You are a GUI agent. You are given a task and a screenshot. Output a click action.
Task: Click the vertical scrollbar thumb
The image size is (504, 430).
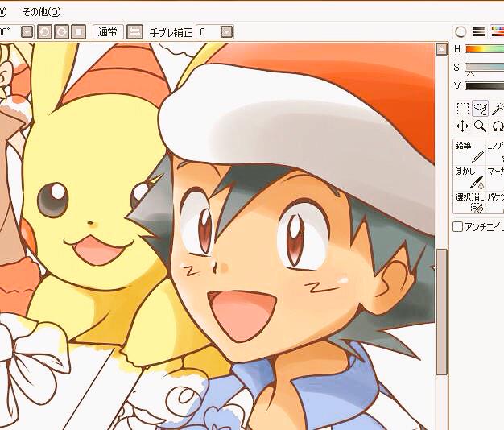tap(442, 312)
